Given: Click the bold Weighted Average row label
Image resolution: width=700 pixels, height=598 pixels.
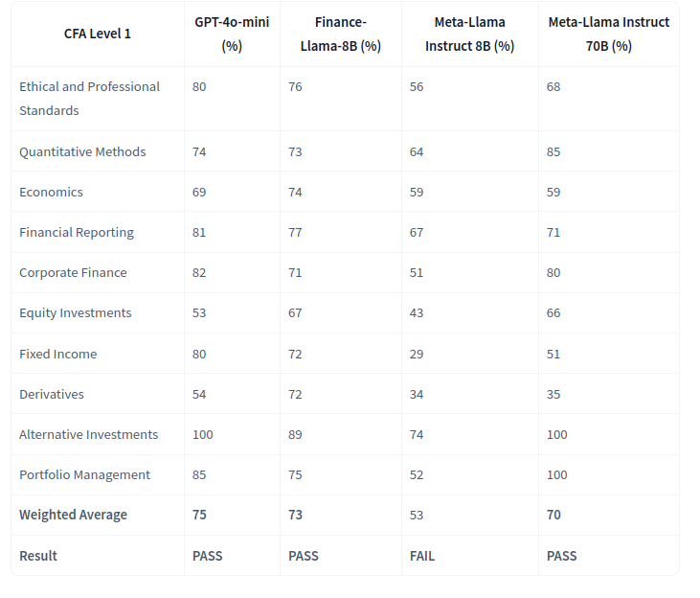Looking at the screenshot, I should (x=73, y=515).
